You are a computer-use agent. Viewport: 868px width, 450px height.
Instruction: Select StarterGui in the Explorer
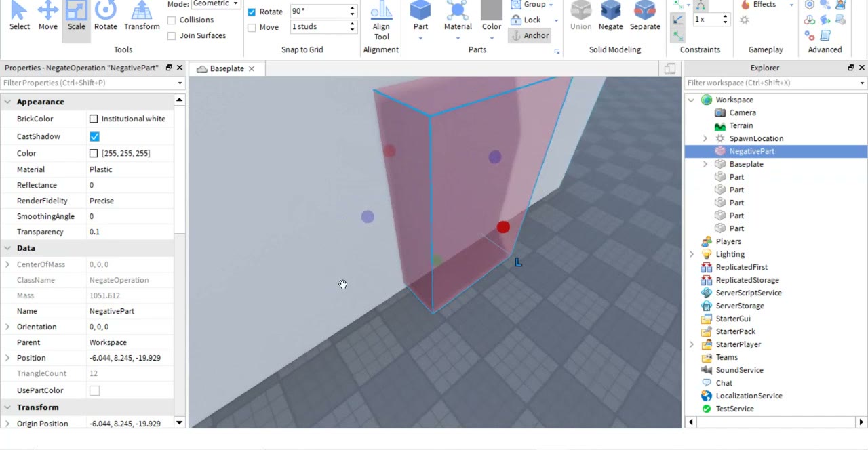click(733, 319)
